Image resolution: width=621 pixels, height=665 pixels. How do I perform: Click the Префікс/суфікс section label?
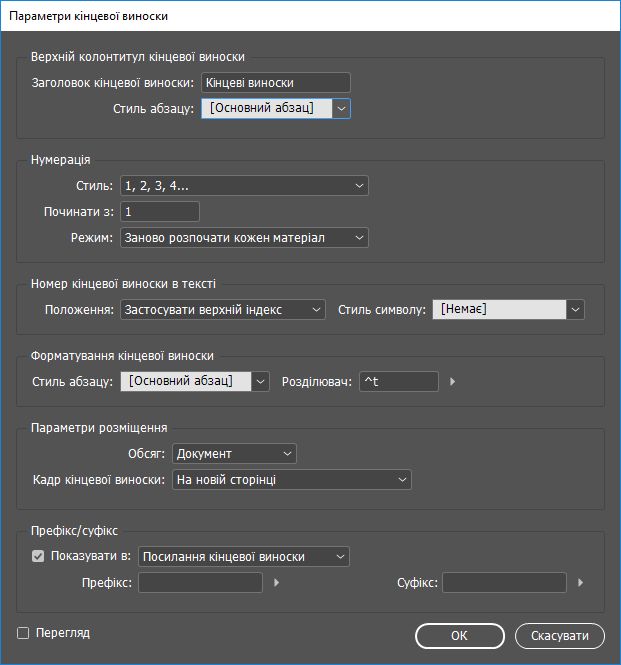74,531
